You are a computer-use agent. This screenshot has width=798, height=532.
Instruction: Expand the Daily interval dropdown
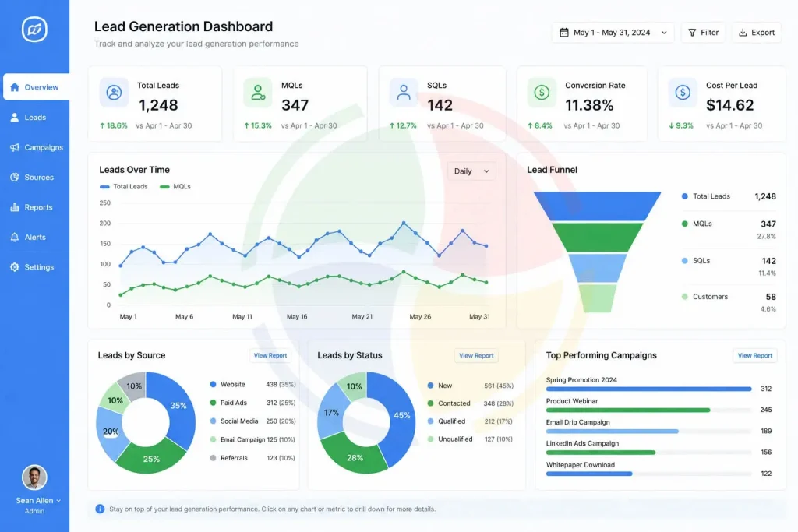(x=471, y=171)
